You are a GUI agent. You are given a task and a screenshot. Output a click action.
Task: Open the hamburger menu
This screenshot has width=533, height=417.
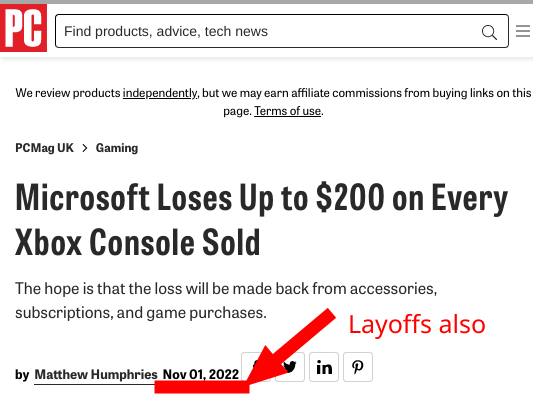point(523,31)
